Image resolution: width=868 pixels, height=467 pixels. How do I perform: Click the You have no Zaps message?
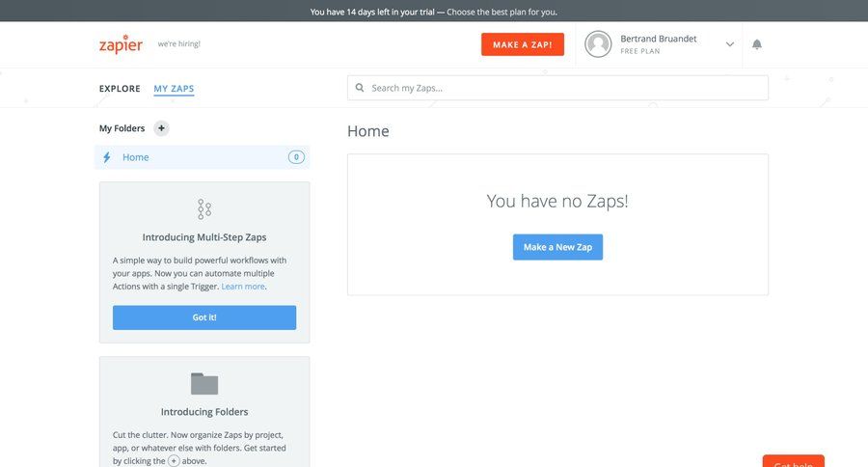557,201
